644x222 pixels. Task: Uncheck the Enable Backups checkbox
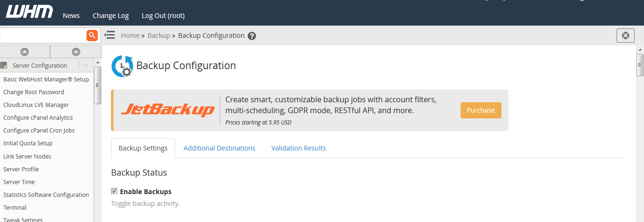coord(114,191)
